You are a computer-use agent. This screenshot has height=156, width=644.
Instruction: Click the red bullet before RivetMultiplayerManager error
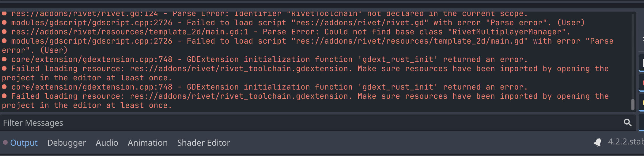click(x=4, y=32)
